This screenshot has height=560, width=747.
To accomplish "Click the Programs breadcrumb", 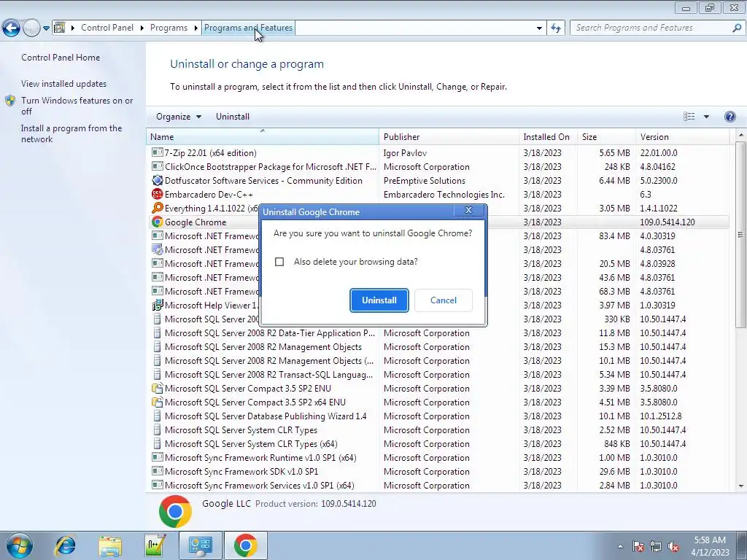I will pos(169,28).
